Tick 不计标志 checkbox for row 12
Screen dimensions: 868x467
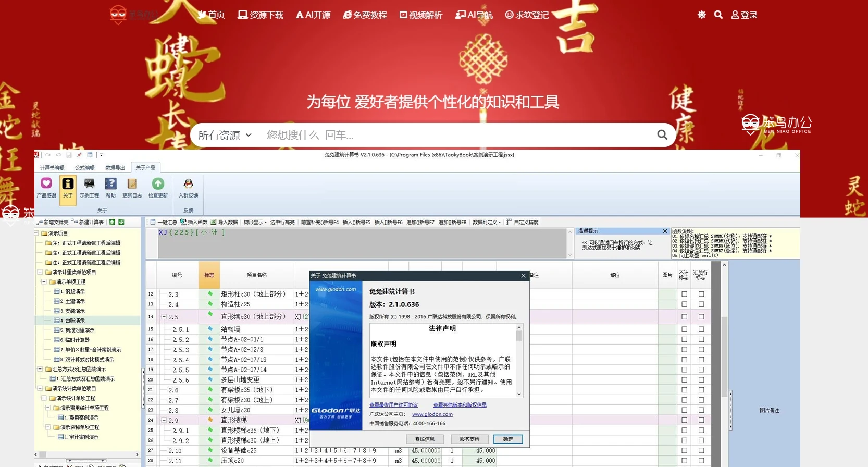click(684, 294)
